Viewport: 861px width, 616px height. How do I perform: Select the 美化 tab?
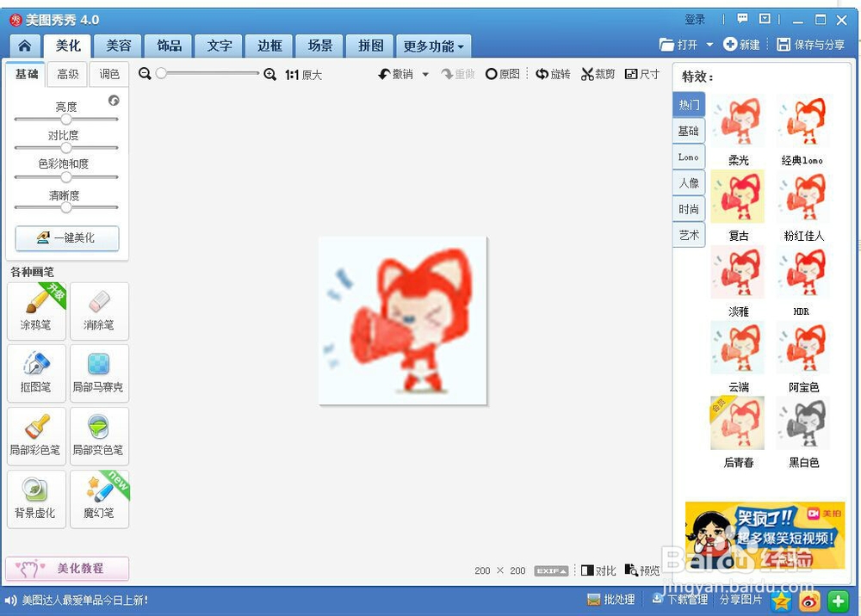(x=68, y=46)
